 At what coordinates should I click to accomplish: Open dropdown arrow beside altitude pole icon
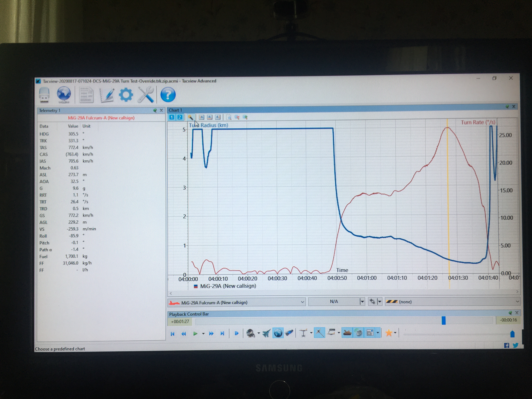[x=311, y=333]
